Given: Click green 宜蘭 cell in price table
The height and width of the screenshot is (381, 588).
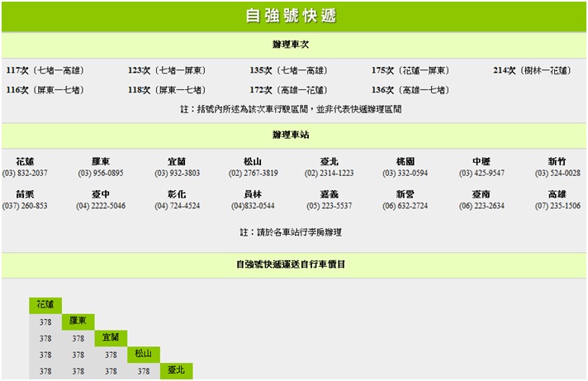Looking at the screenshot, I should point(111,338).
